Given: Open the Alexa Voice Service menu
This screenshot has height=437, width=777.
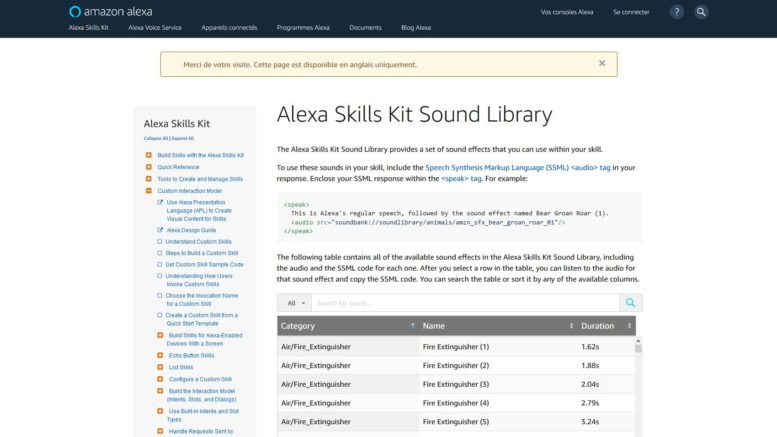Looking at the screenshot, I should pyautogui.click(x=155, y=28).
